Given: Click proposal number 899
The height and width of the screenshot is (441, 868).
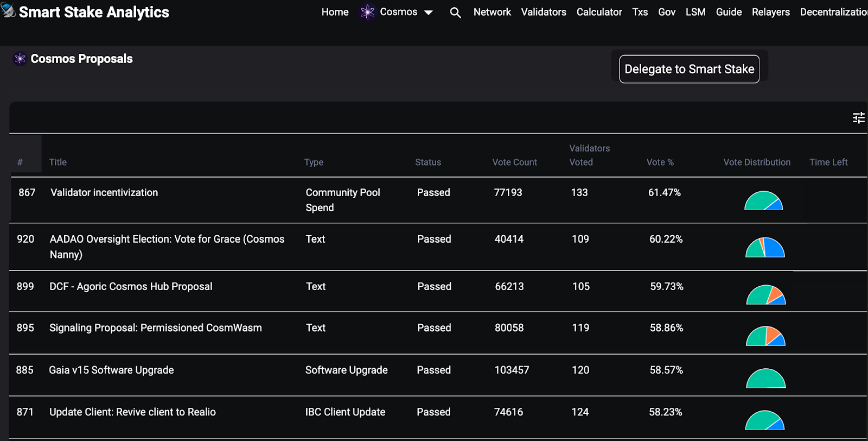Looking at the screenshot, I should tap(25, 286).
